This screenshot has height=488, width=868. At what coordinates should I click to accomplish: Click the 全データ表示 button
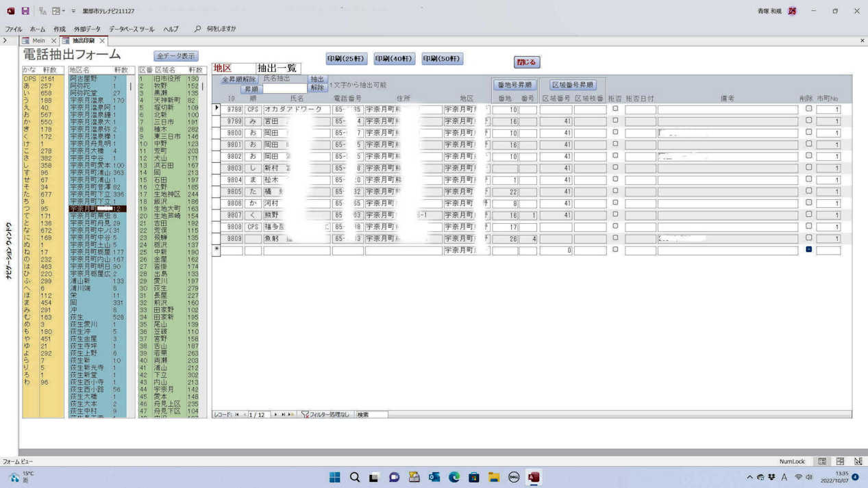click(176, 56)
